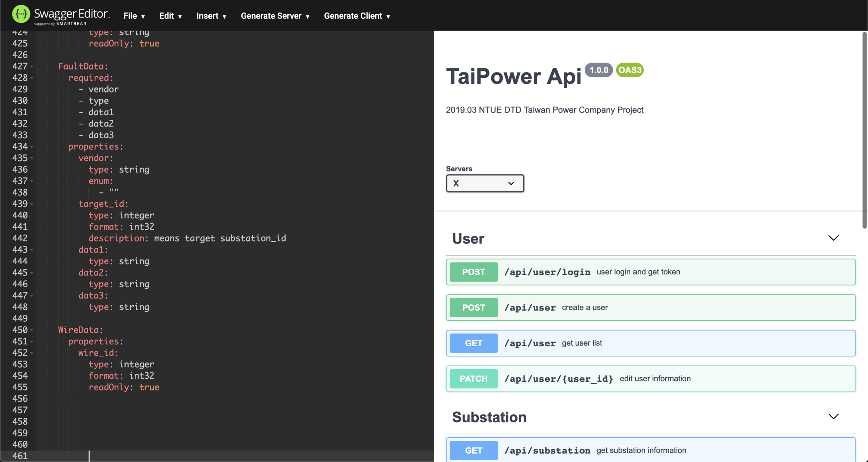Expand PATCH /api/user/{user_id} operation
Screen dimensions: 868x462
[650, 379]
